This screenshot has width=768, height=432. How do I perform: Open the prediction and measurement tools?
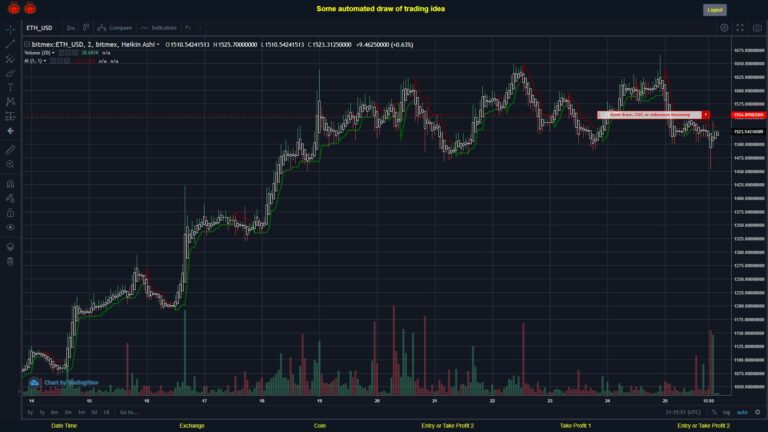[10, 117]
